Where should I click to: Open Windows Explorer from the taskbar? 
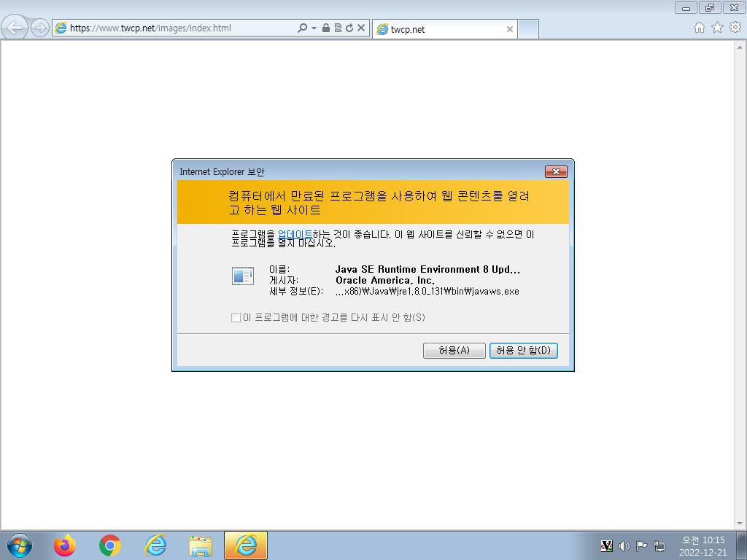(201, 546)
